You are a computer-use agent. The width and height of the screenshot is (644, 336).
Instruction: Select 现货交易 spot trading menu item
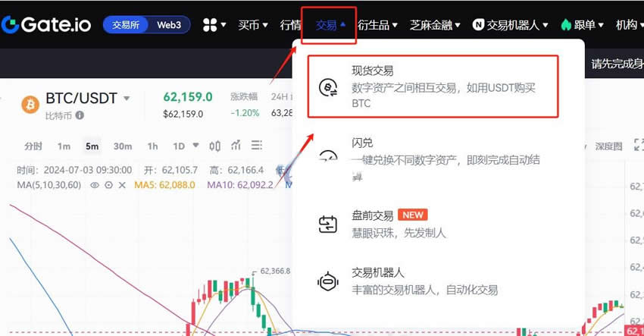pyautogui.click(x=433, y=86)
